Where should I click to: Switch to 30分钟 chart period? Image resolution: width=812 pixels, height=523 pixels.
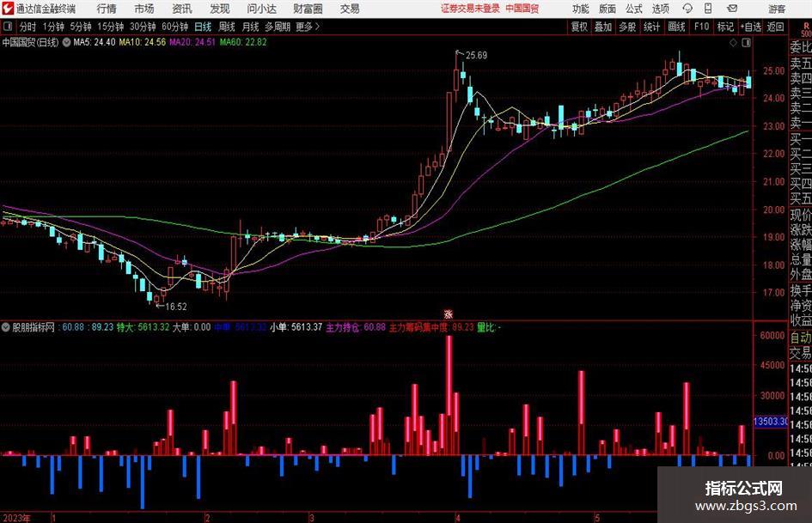(x=143, y=27)
